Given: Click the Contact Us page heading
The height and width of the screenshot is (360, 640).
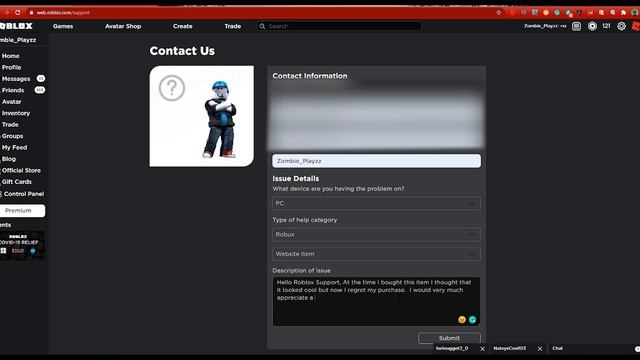Looking at the screenshot, I should tap(182, 51).
